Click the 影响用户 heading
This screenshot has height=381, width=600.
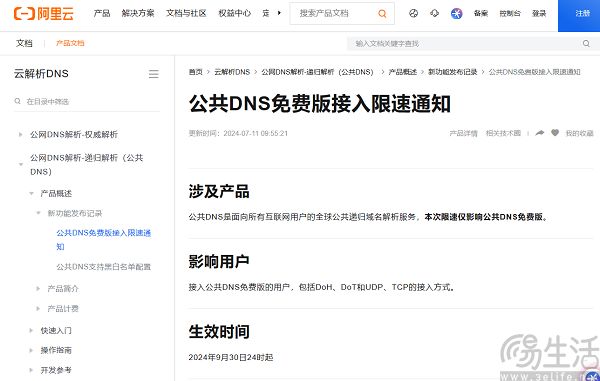(219, 262)
